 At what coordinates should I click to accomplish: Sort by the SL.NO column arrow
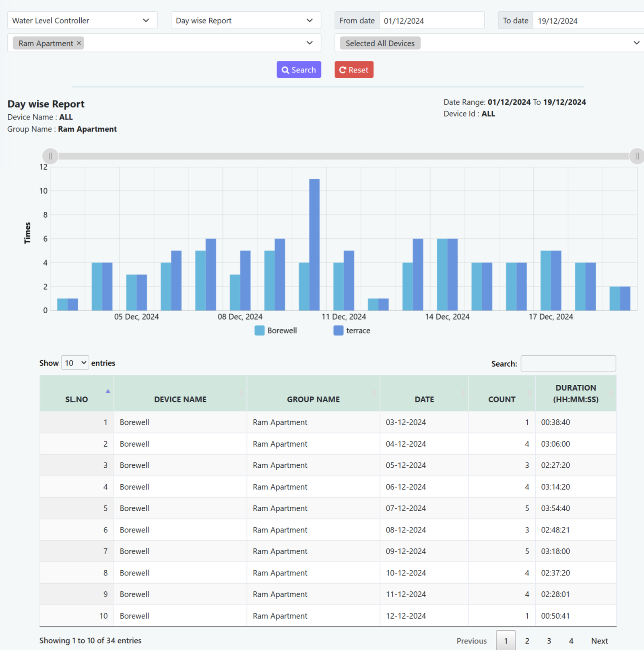tap(107, 391)
